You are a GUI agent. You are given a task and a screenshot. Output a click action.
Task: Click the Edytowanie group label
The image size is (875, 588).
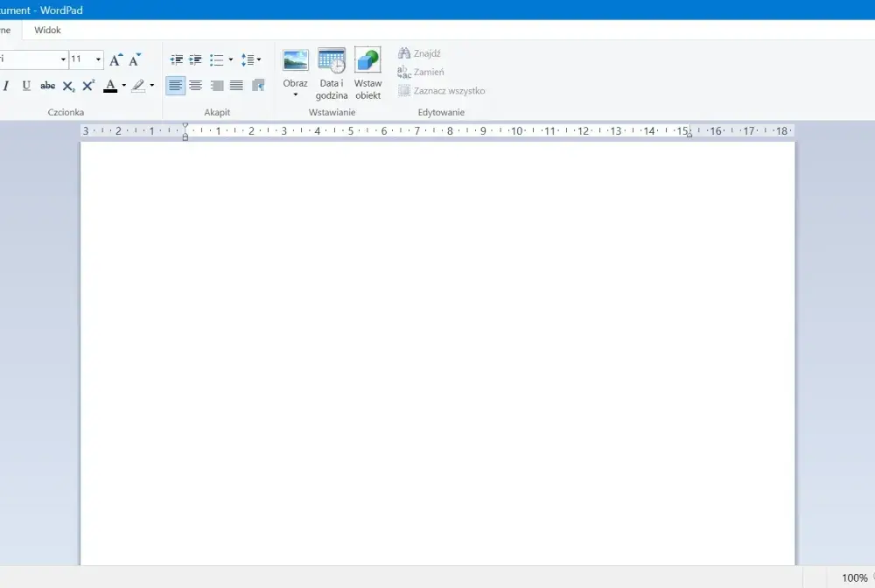441,112
